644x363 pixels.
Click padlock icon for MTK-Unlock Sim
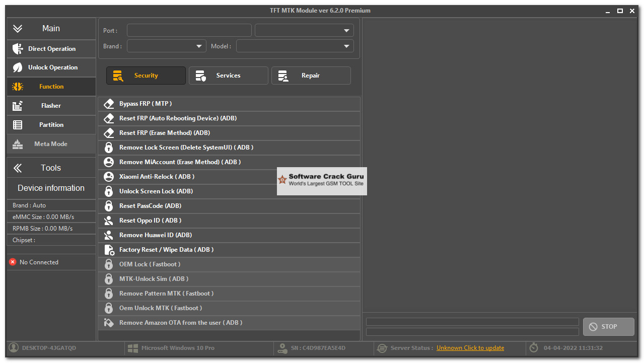click(109, 279)
